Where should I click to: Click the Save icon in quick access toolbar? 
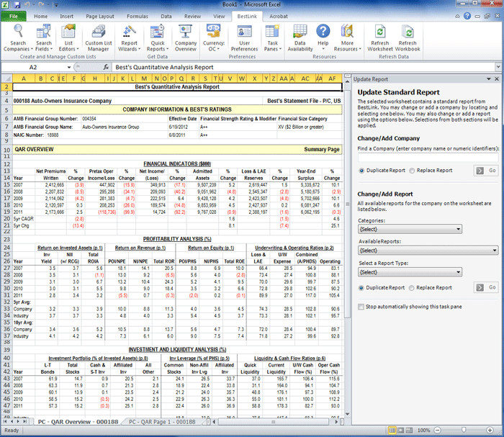click(x=17, y=5)
